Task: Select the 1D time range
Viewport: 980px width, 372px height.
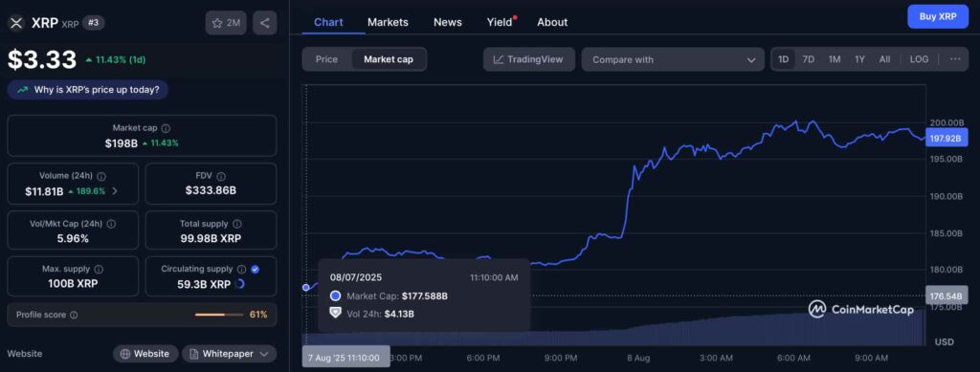Action: point(783,59)
